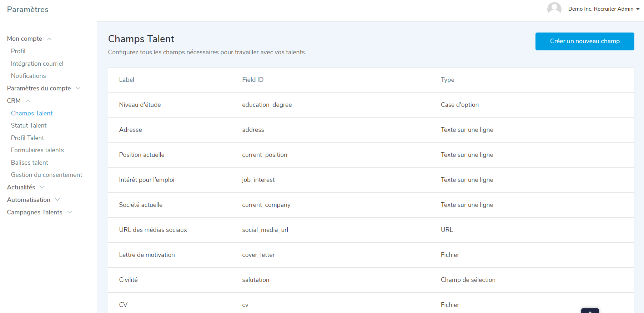Open Notifications settings
Image resolution: width=644 pixels, height=313 pixels.
29,76
